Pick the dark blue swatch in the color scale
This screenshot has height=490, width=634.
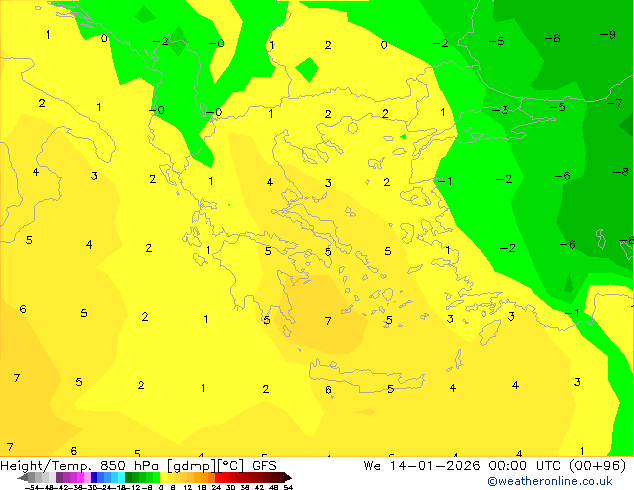pyautogui.click(x=94, y=477)
